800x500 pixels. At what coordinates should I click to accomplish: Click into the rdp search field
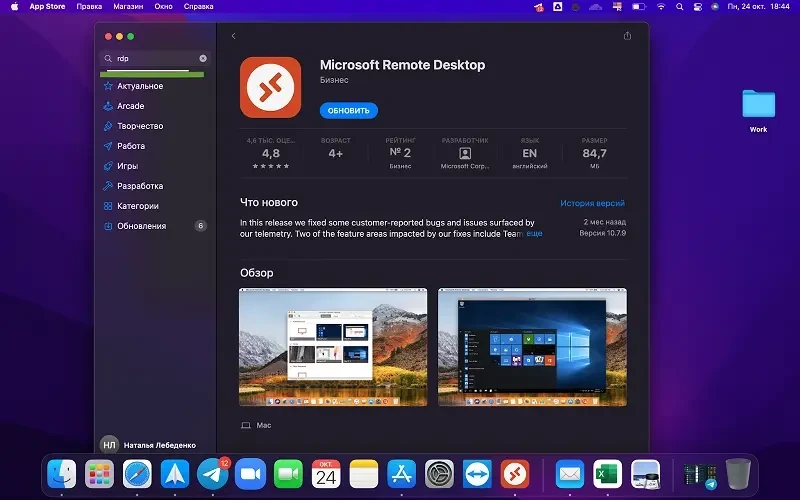click(x=155, y=59)
